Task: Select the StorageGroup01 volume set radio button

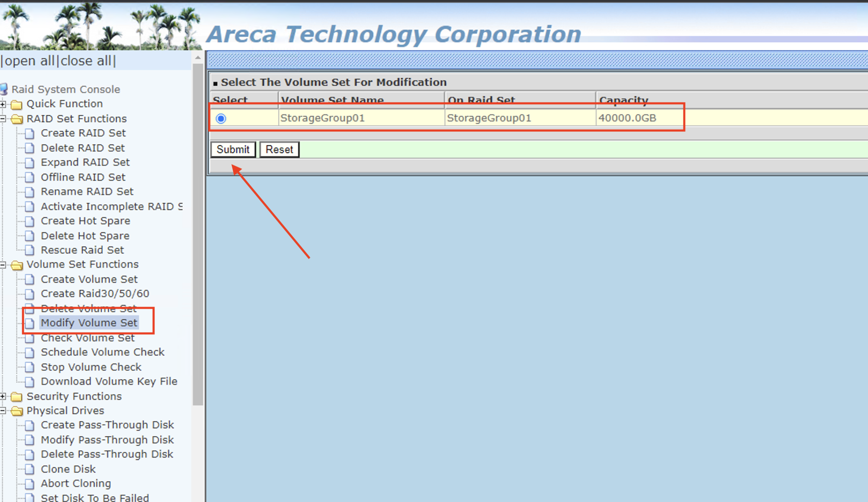Action: click(221, 118)
